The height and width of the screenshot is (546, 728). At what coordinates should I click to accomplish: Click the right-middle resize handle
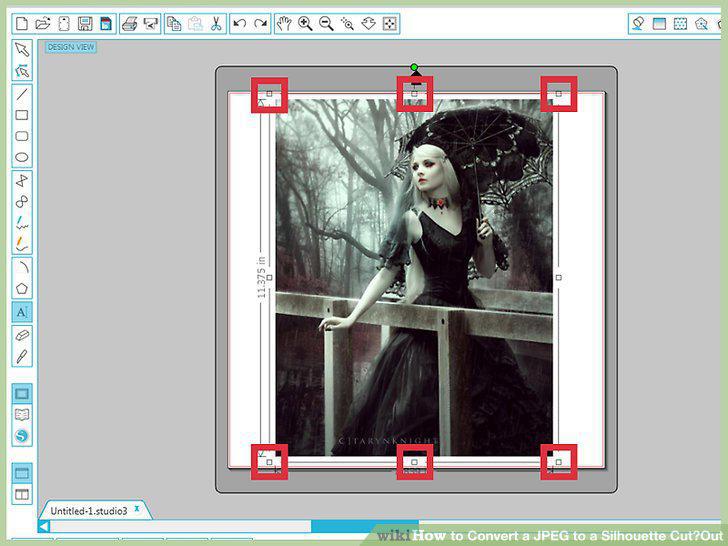(559, 278)
